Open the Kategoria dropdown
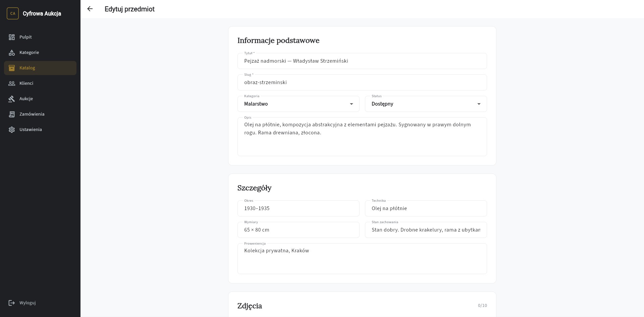644x317 pixels. click(x=298, y=104)
